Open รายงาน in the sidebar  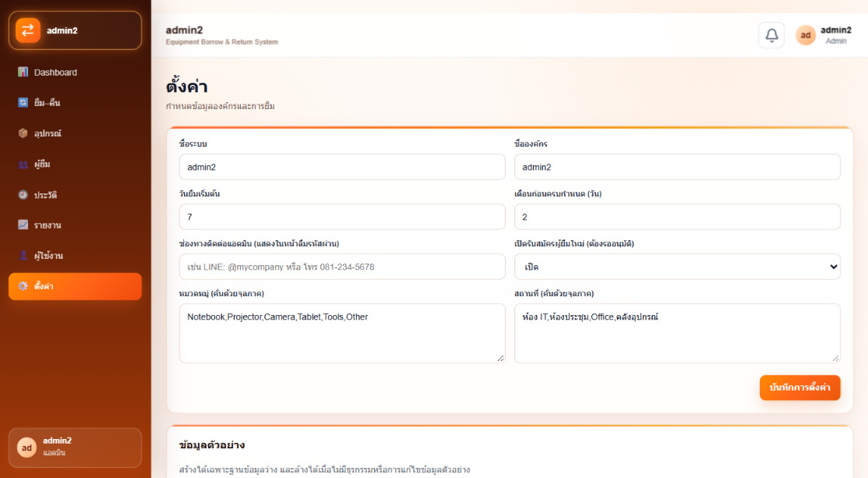(76, 225)
